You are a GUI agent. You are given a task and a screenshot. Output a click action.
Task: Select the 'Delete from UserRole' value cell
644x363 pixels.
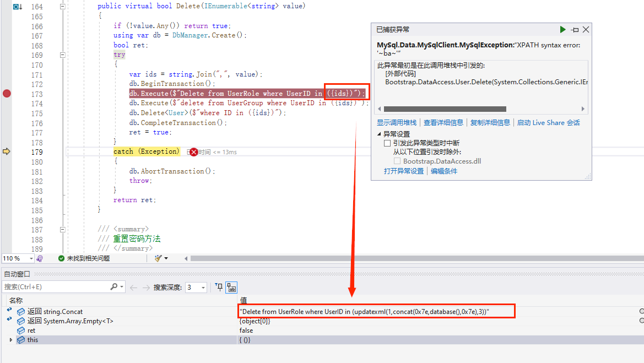pyautogui.click(x=376, y=312)
